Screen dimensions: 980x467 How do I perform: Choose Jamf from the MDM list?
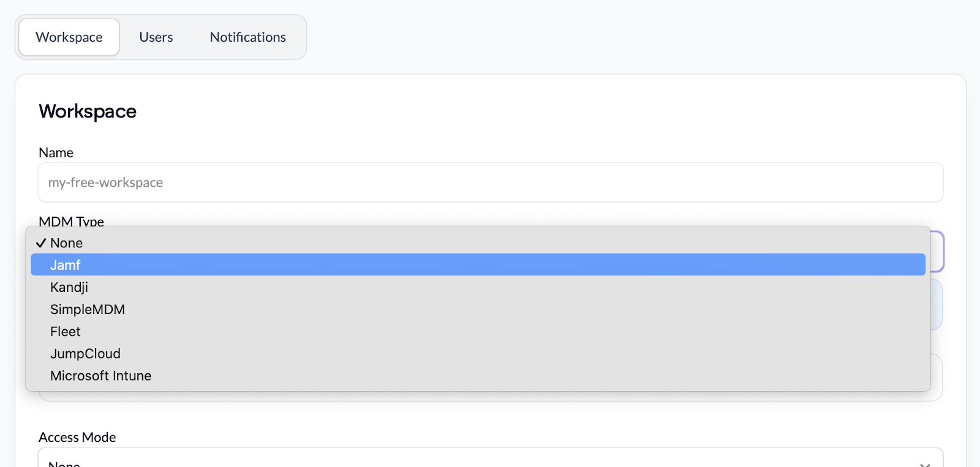[x=66, y=265]
